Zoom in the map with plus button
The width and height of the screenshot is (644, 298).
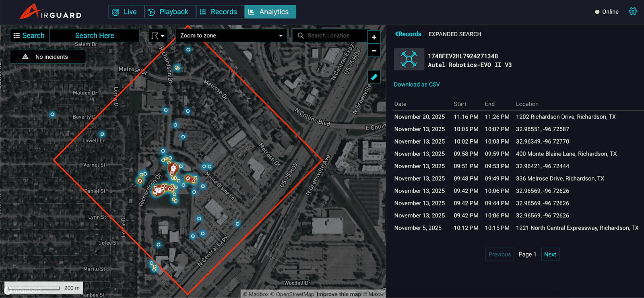[374, 37]
